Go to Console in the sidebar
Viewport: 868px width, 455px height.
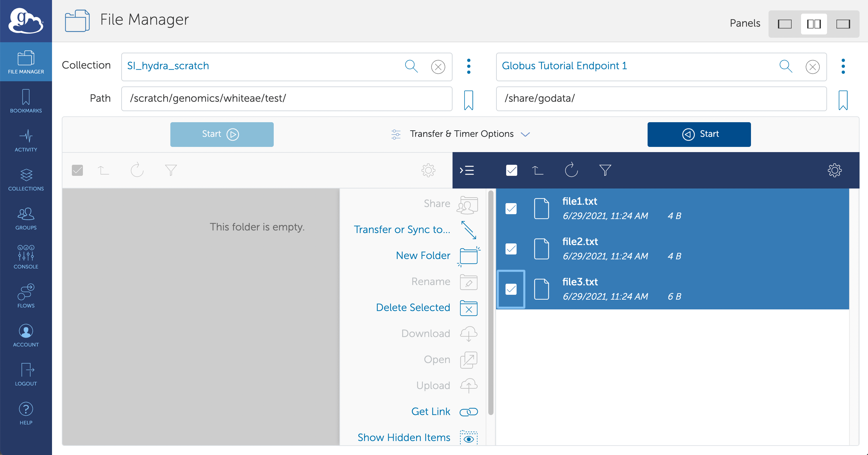pyautogui.click(x=26, y=257)
